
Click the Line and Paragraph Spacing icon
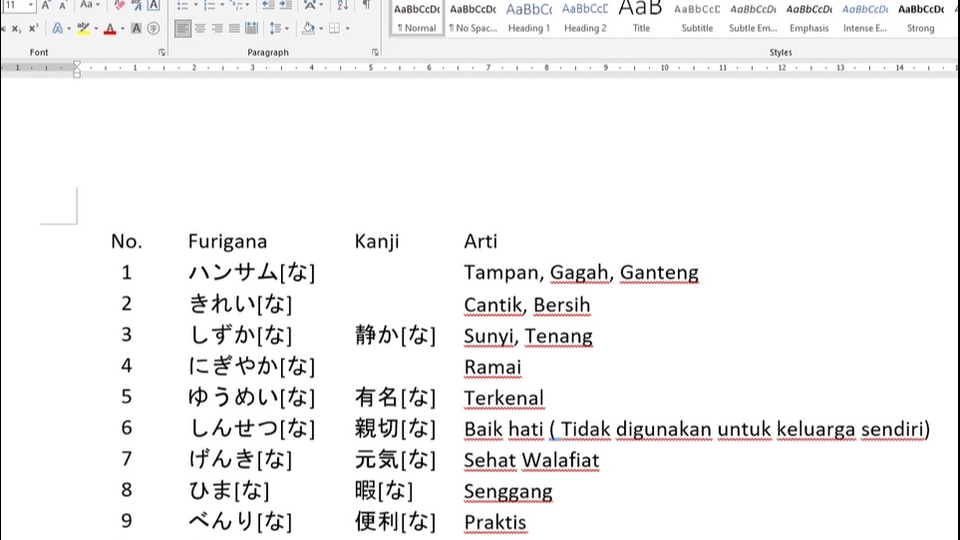(x=276, y=29)
